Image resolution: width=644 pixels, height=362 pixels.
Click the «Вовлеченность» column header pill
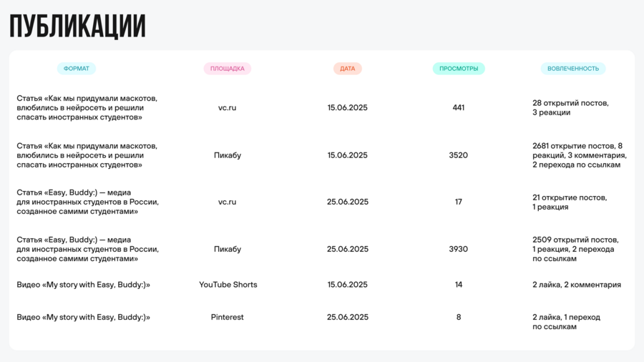pos(573,69)
